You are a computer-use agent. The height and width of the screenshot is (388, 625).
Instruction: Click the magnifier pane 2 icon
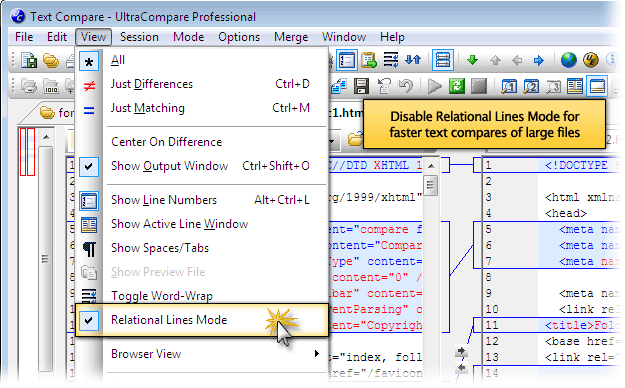[531, 86]
